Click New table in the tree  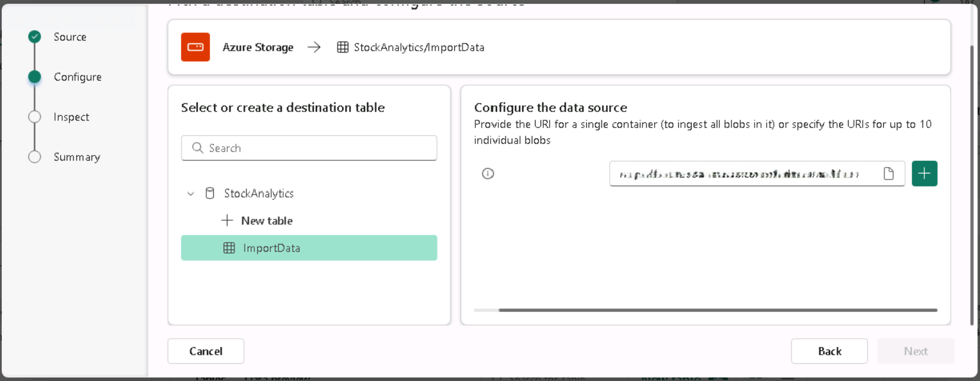pos(266,220)
